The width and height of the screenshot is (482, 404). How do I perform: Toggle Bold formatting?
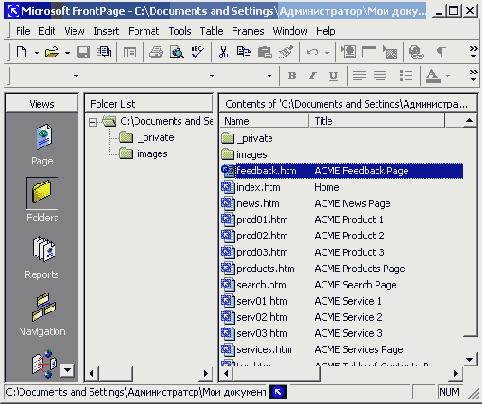pos(292,76)
